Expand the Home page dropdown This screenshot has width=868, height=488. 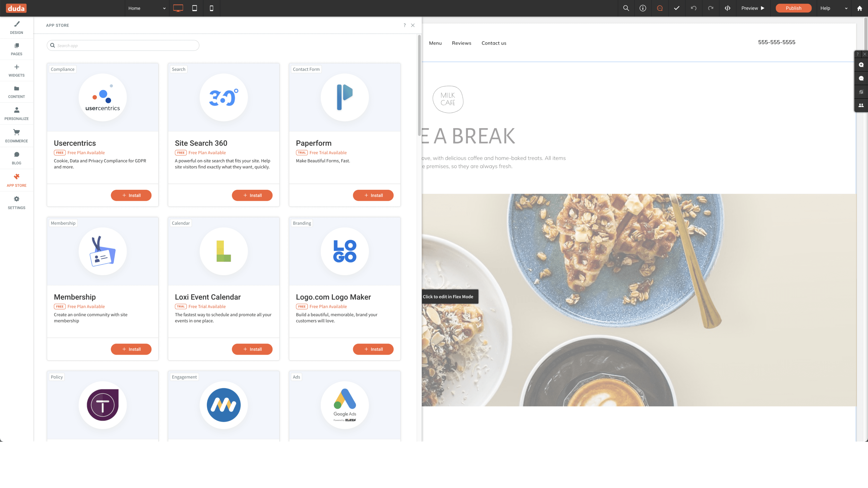pyautogui.click(x=164, y=8)
